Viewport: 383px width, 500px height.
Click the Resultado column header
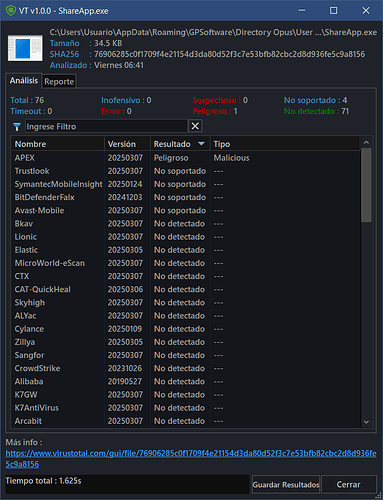180,144
